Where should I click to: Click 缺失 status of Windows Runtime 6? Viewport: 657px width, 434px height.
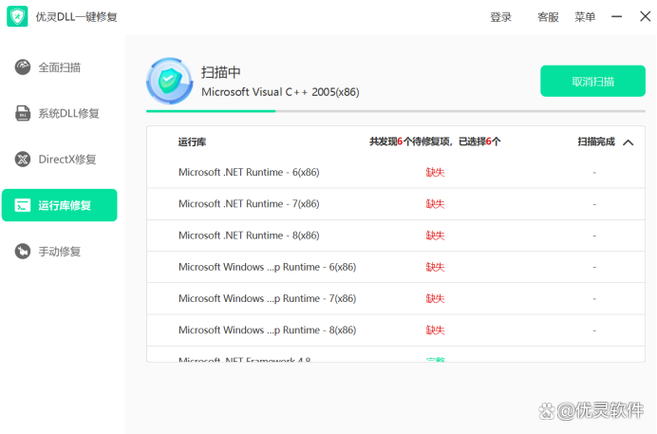click(435, 267)
